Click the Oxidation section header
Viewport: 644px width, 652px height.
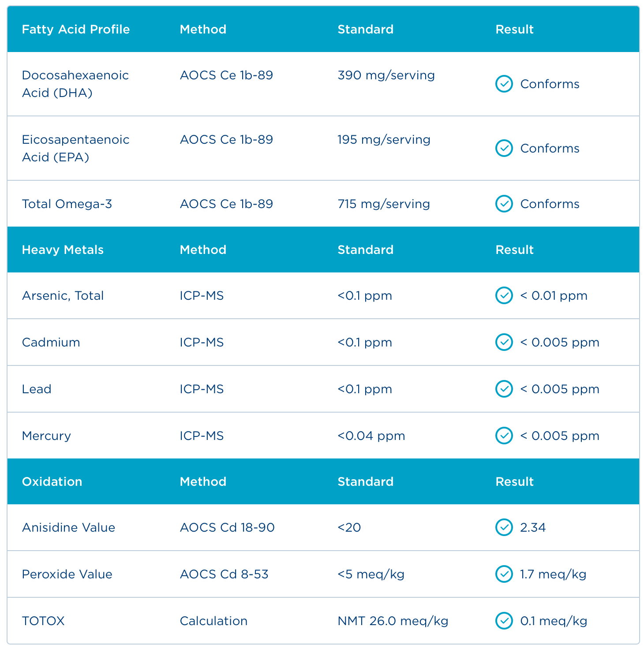click(52, 481)
